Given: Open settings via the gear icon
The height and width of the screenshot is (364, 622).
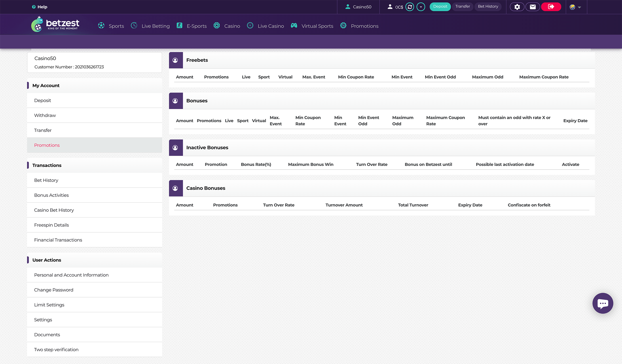Looking at the screenshot, I should (517, 7).
